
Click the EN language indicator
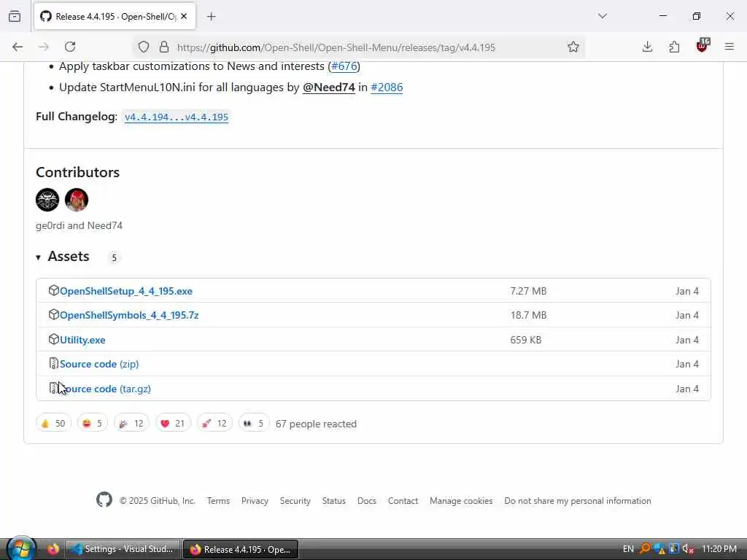[628, 549]
